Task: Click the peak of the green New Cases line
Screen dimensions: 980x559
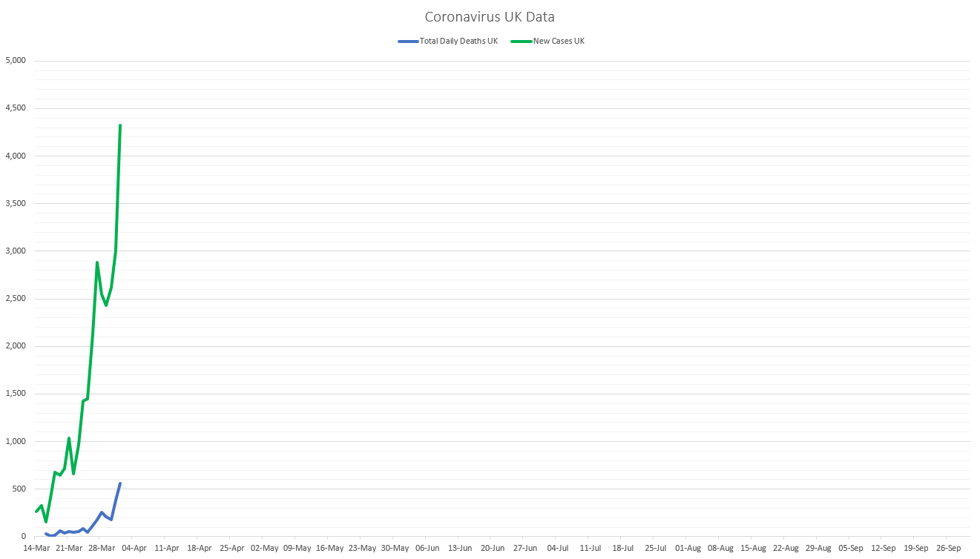Action: point(120,126)
